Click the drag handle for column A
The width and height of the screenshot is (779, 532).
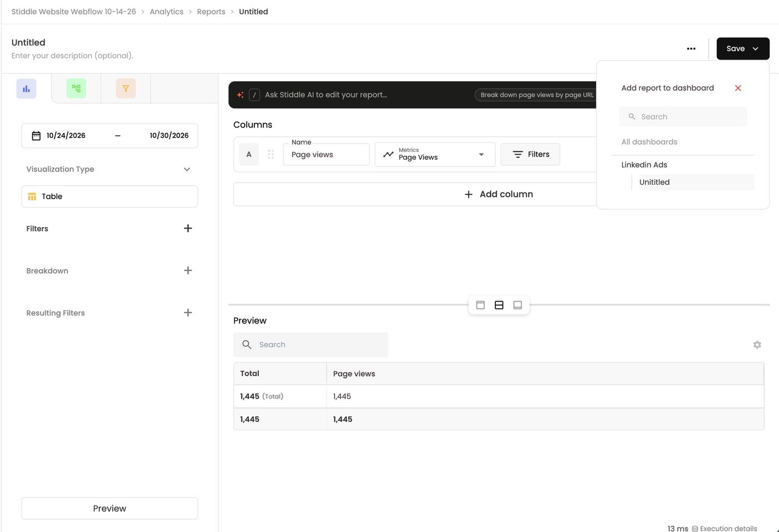[x=271, y=154]
